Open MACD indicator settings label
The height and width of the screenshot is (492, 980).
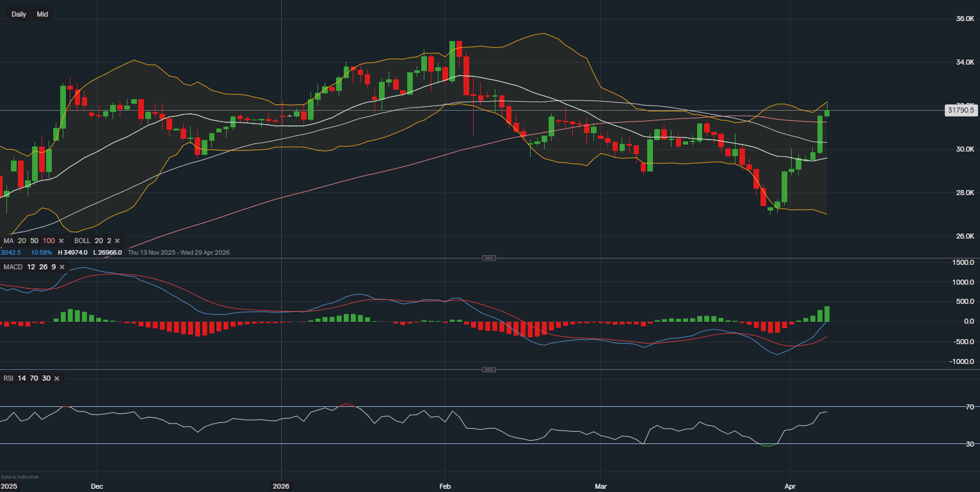point(13,267)
